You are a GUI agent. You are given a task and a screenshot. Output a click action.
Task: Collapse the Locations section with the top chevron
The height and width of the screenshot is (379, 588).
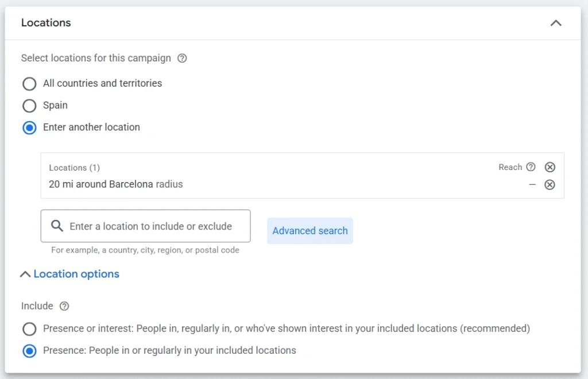555,23
